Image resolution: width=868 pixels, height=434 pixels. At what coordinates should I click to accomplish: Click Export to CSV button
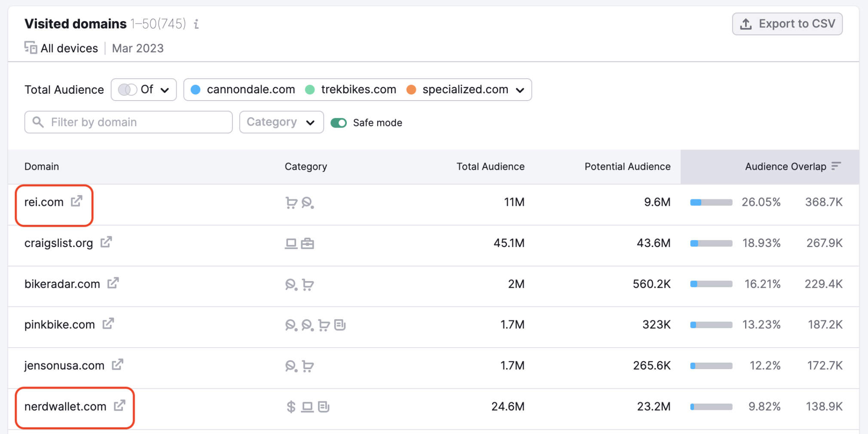point(787,24)
